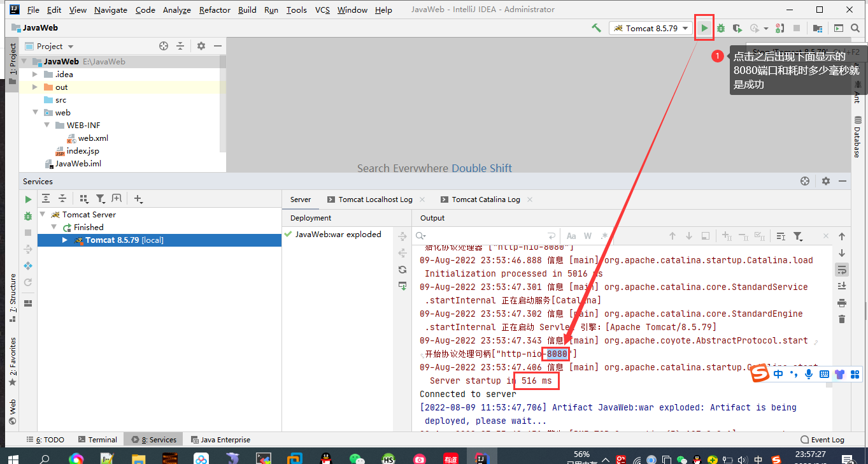Open Project Structure from the top toolbar
The height and width of the screenshot is (464, 868).
tap(818, 28)
